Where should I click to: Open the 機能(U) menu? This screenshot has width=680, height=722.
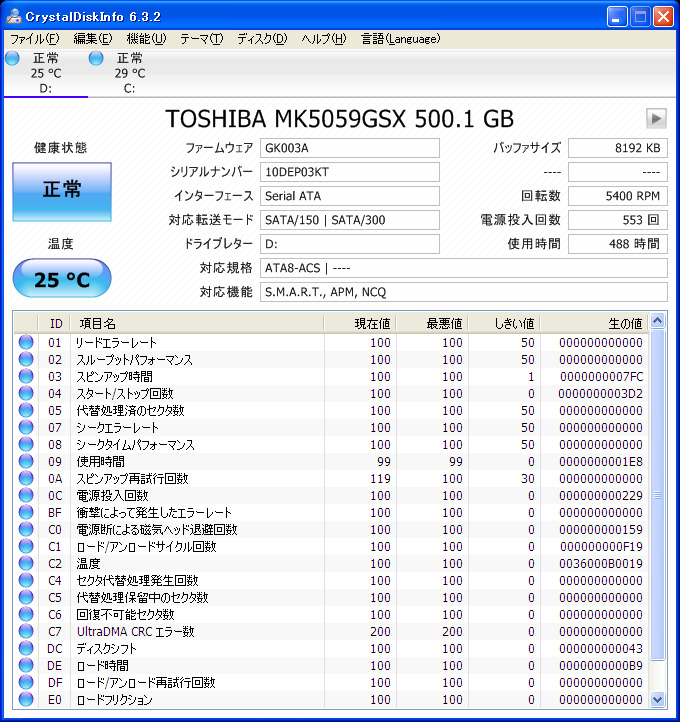pos(146,39)
